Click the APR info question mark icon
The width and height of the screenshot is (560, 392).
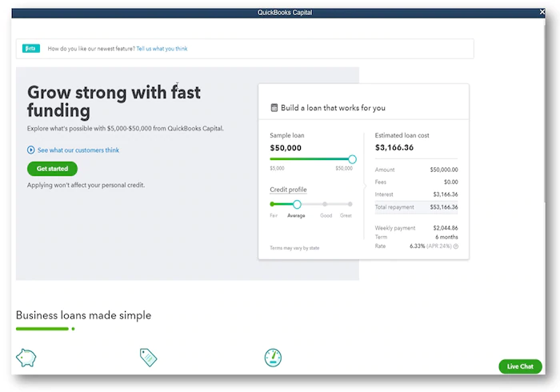point(456,246)
